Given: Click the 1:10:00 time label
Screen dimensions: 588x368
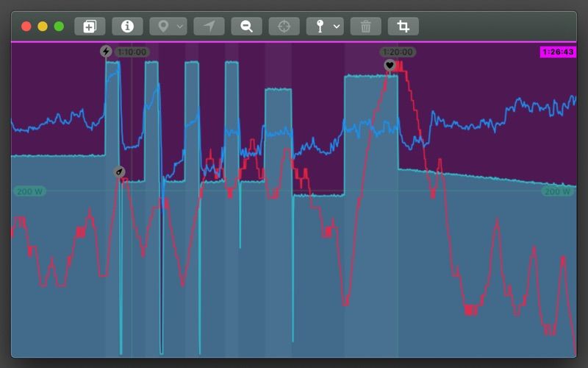Looking at the screenshot, I should coord(132,52).
